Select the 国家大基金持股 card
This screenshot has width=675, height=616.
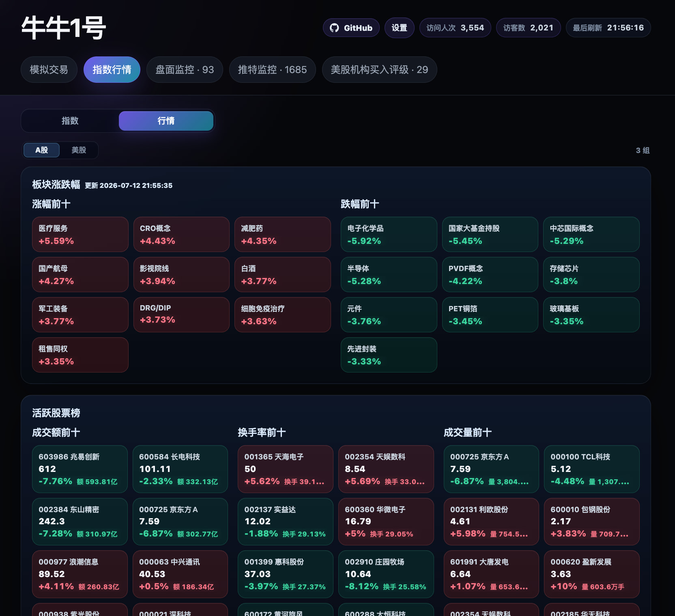[490, 234]
